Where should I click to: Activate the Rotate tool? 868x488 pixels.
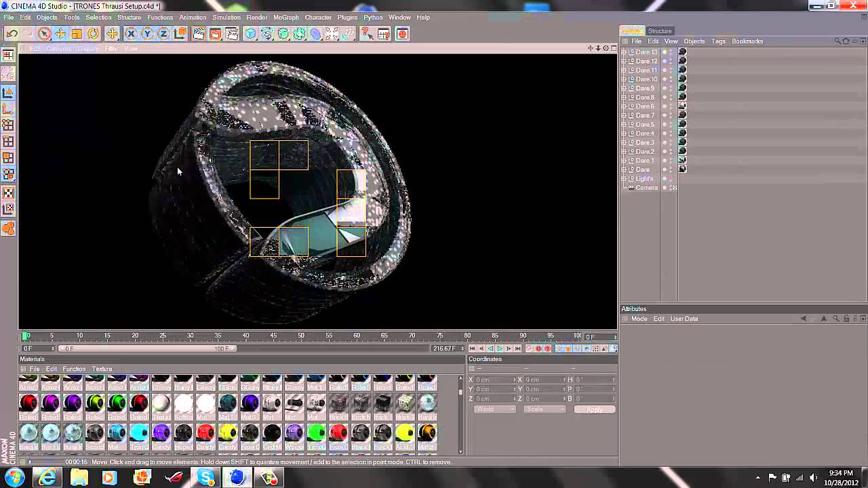click(93, 34)
